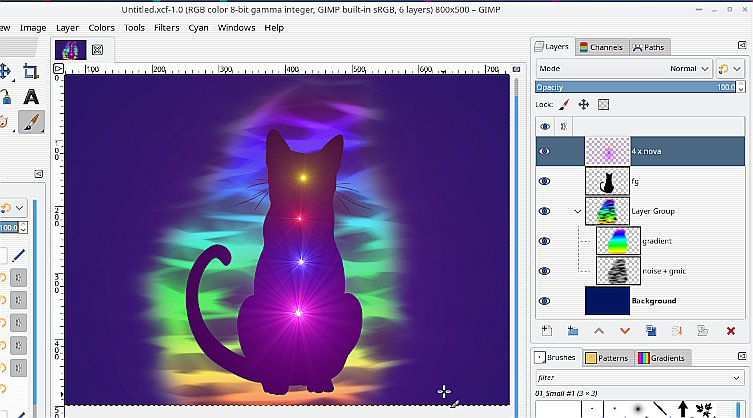Screen dimensions: 753x418
Task: Delete the selected layer
Action: [731, 330]
